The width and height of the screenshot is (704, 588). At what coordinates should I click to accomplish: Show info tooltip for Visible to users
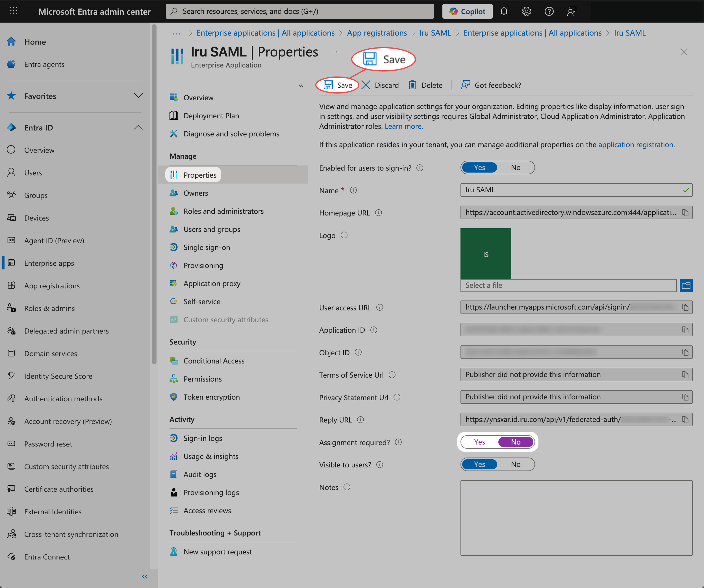tap(379, 465)
